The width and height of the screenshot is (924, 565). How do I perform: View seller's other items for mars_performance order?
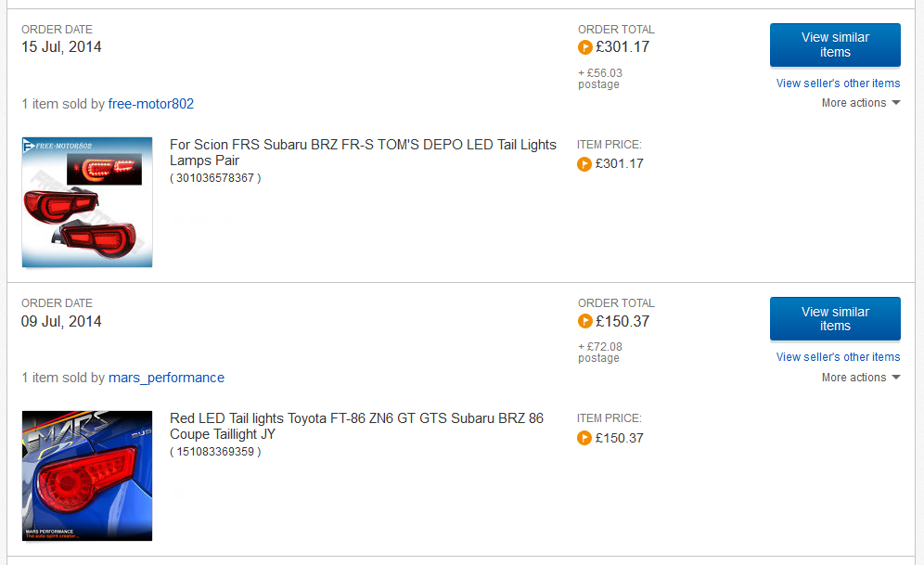(x=838, y=357)
